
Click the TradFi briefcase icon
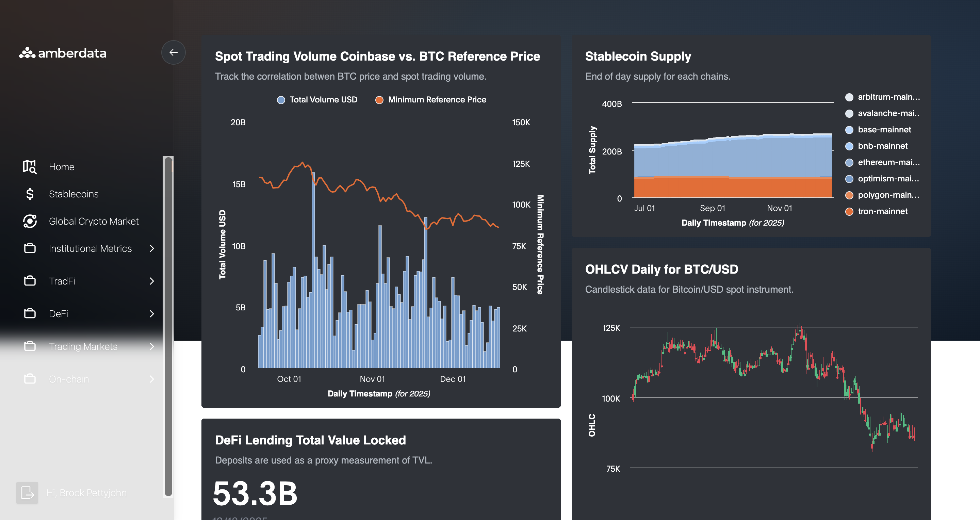click(30, 281)
